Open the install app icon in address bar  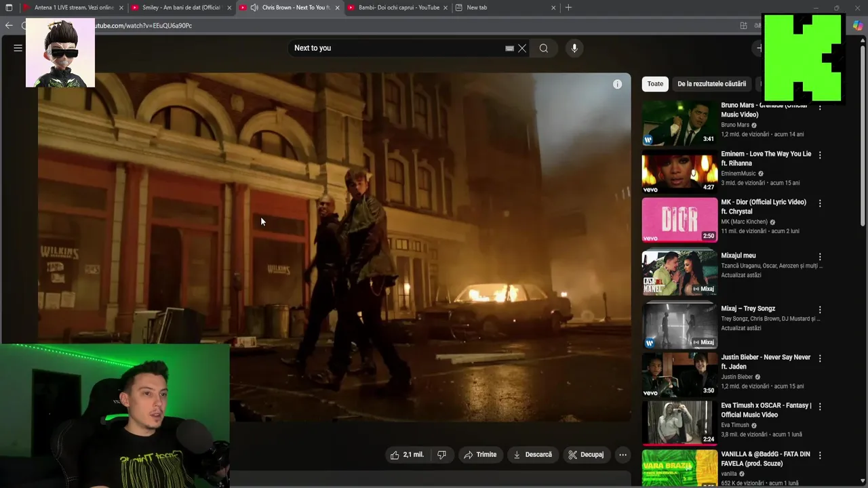tap(744, 26)
